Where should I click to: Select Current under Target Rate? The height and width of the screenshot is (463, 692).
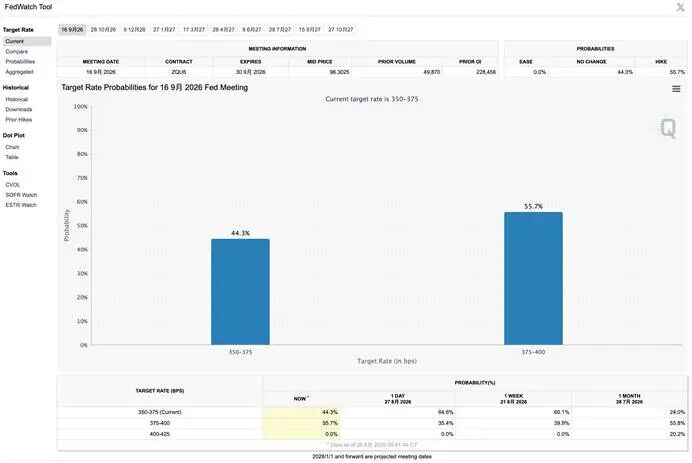coord(27,41)
